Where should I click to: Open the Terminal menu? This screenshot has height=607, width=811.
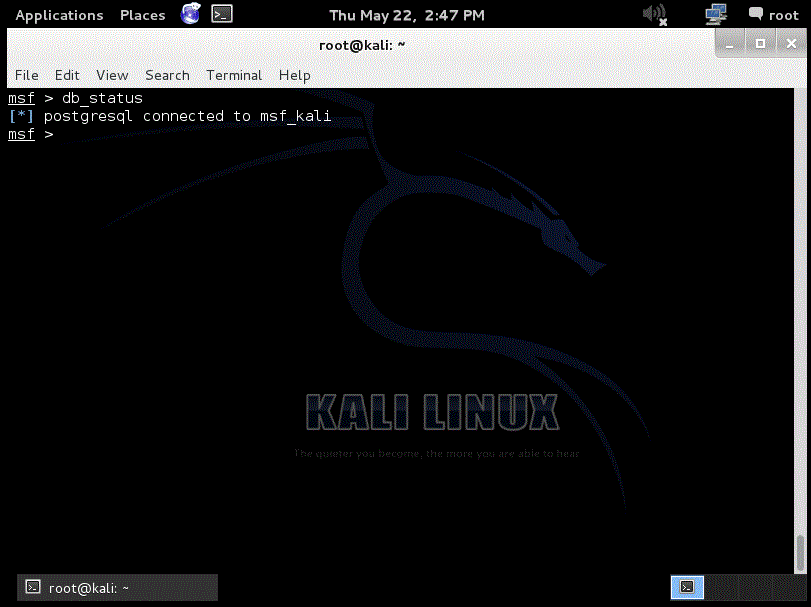pos(234,75)
